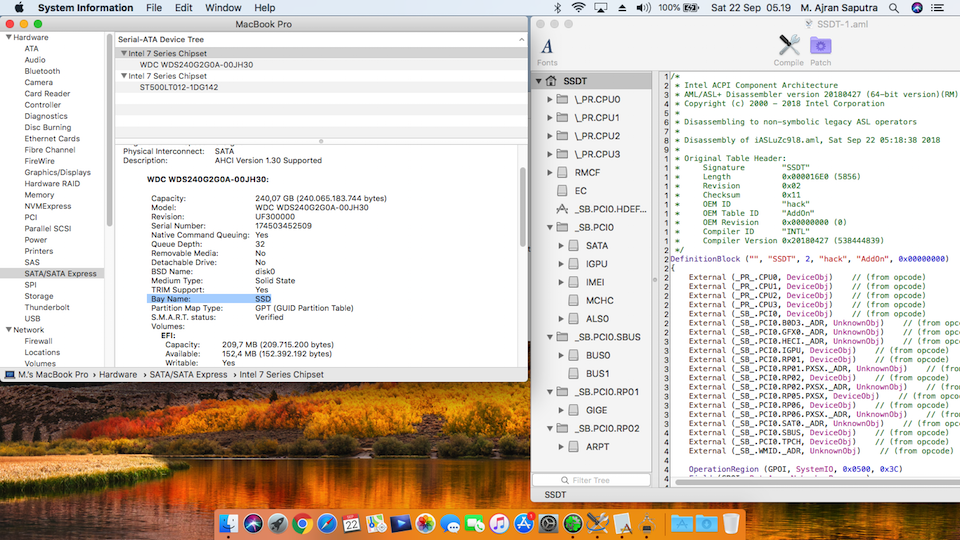Select Firewall under Network in the sidebar

[39, 342]
